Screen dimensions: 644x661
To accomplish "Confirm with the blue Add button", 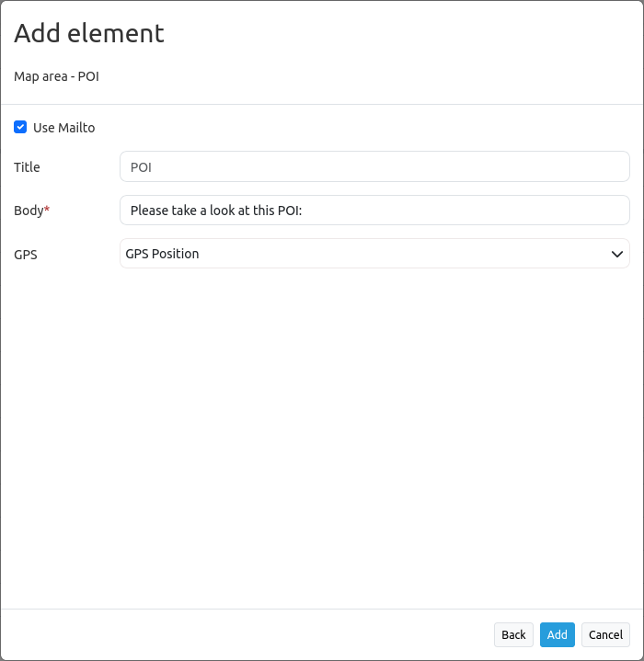I will click(557, 634).
